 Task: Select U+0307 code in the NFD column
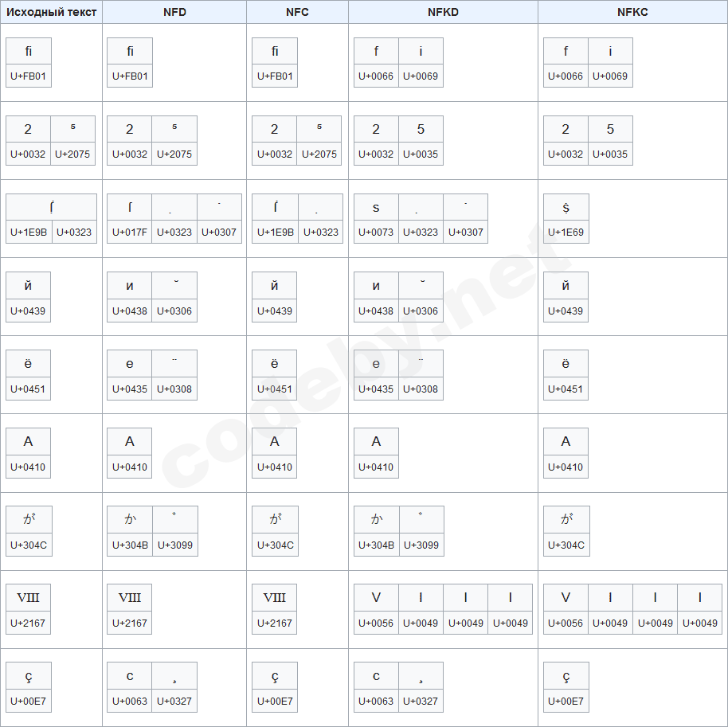click(219, 233)
